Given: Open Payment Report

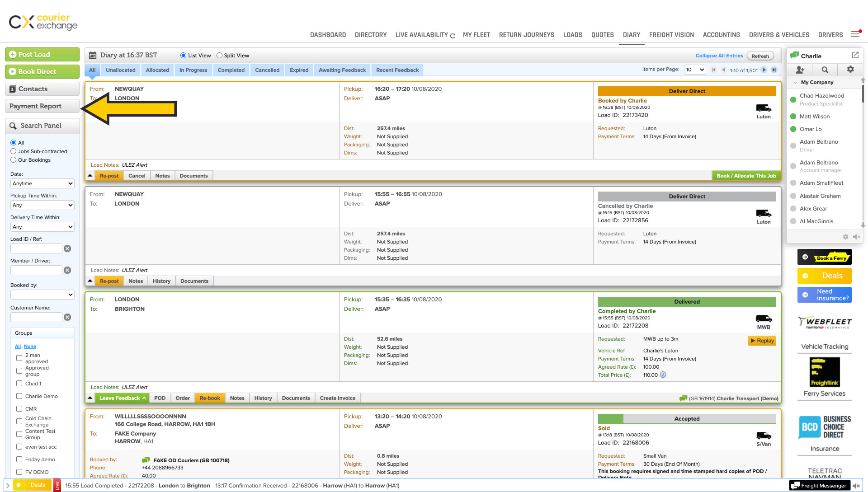Looking at the screenshot, I should click(42, 106).
